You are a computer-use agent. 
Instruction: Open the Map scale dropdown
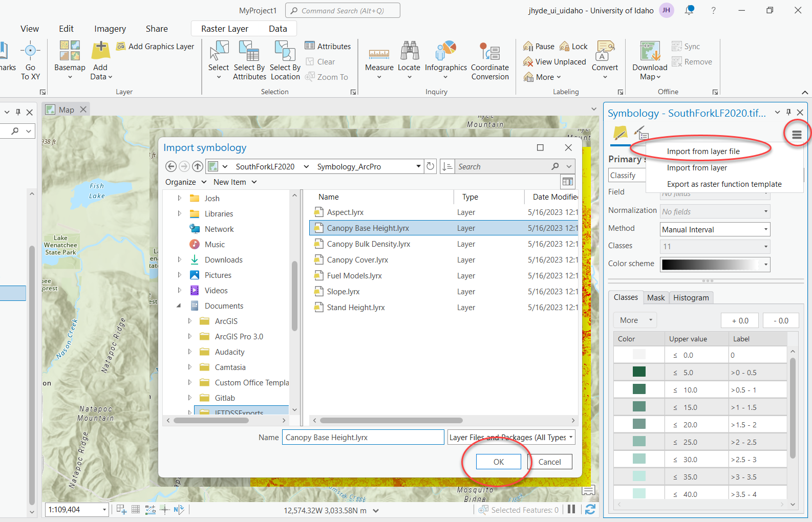pyautogui.click(x=104, y=510)
